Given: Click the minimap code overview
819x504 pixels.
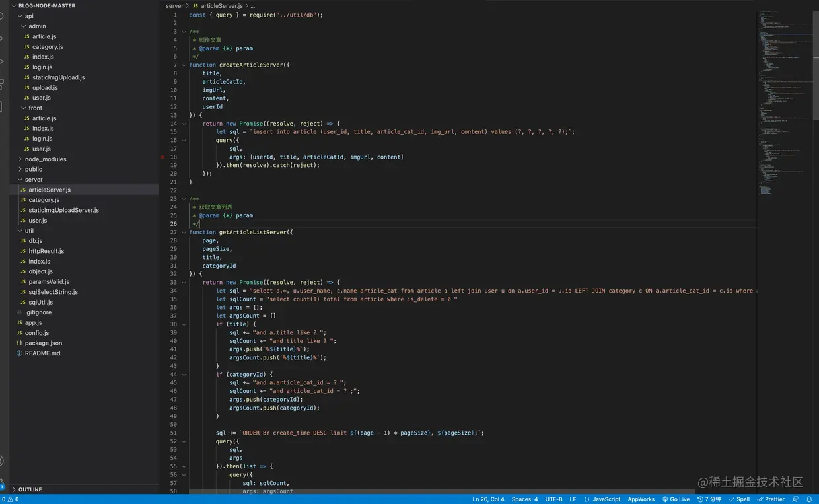Looking at the screenshot, I should click(x=785, y=102).
